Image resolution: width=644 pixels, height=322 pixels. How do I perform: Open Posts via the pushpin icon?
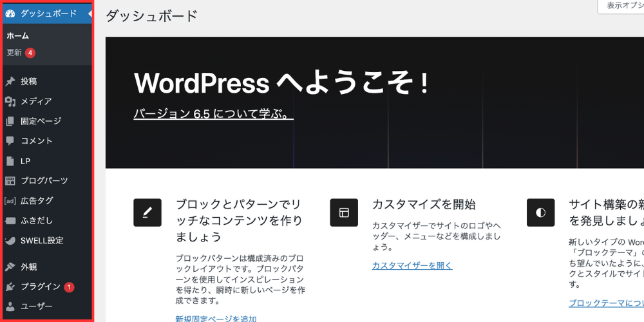tap(10, 82)
